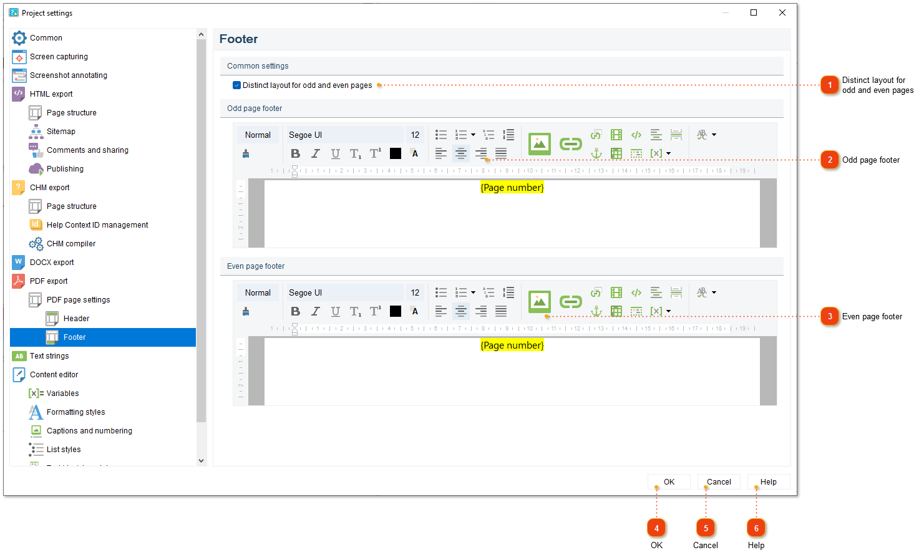Open numbered list dropdown arrow in odd footer

click(473, 135)
